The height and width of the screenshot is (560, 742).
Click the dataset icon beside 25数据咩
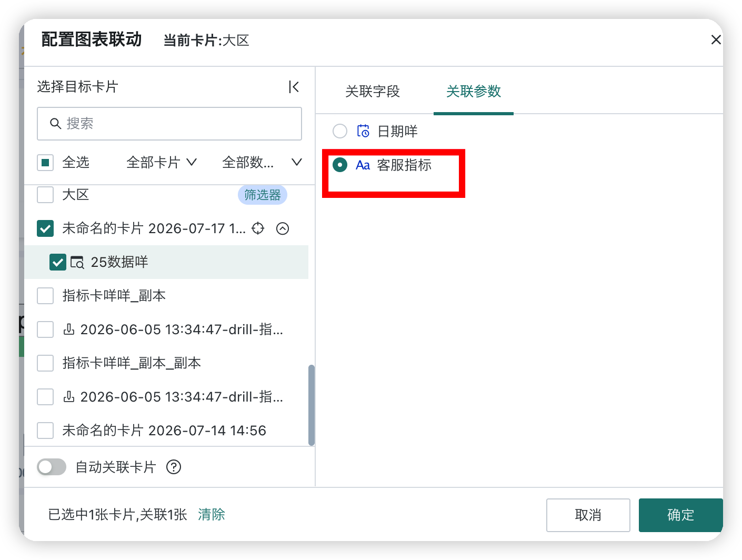tap(77, 262)
